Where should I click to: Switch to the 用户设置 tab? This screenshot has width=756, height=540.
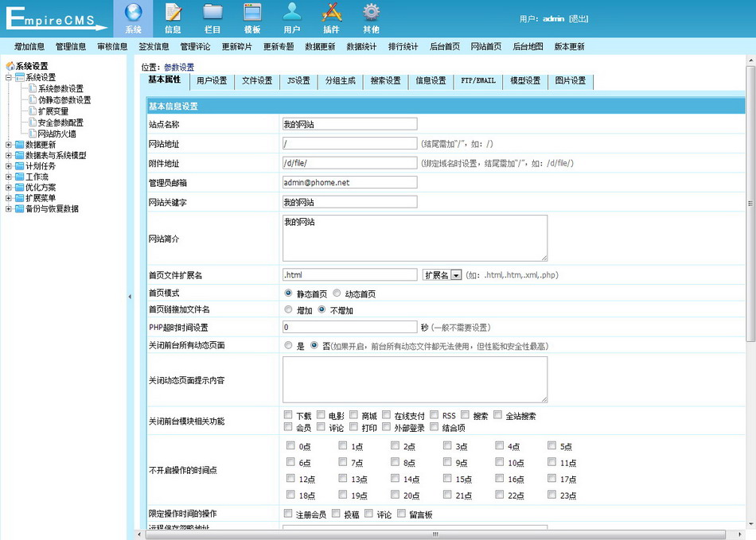[212, 81]
